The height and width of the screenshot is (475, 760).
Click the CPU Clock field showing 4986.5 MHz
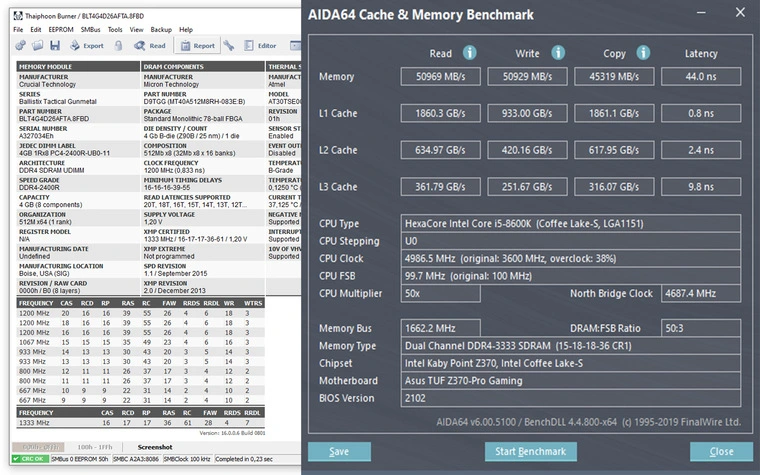(x=570, y=258)
